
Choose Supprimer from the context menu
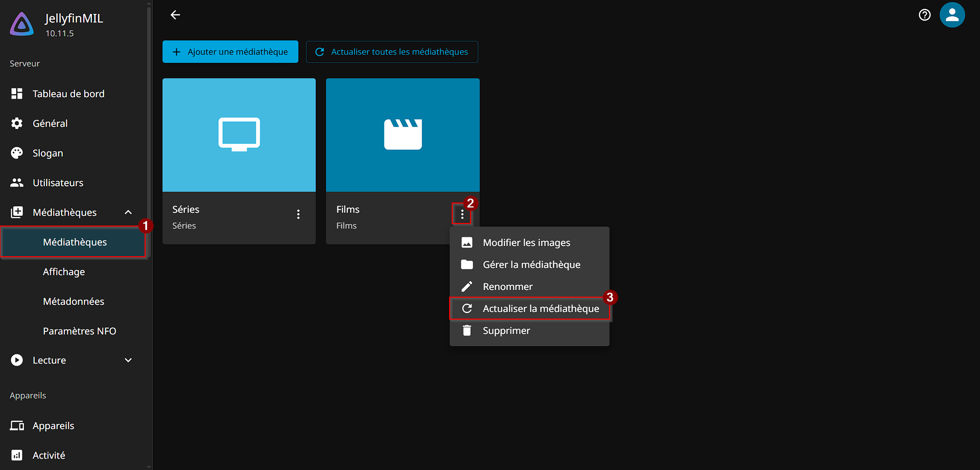(506, 330)
